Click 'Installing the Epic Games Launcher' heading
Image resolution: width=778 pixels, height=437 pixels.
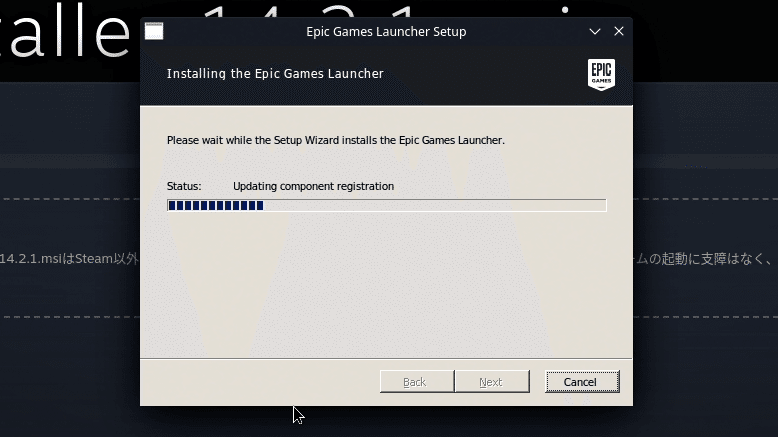tap(275, 73)
